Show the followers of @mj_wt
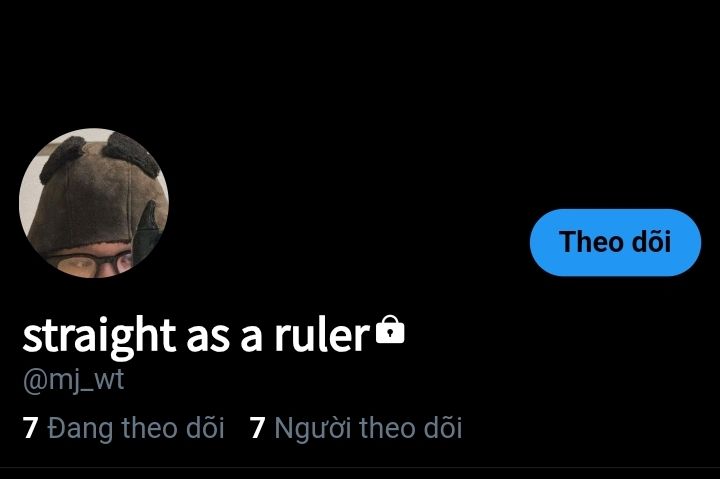Viewport: 720px width, 479px height. (x=355, y=428)
